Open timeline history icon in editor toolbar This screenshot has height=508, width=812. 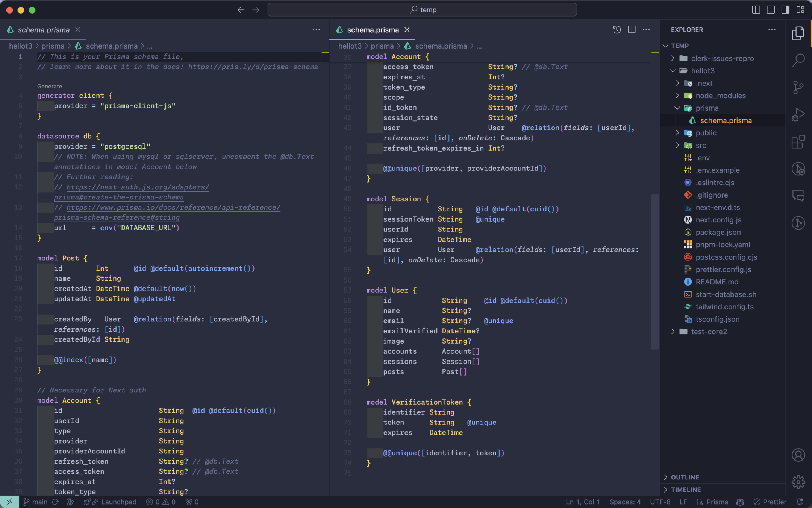[617, 30]
